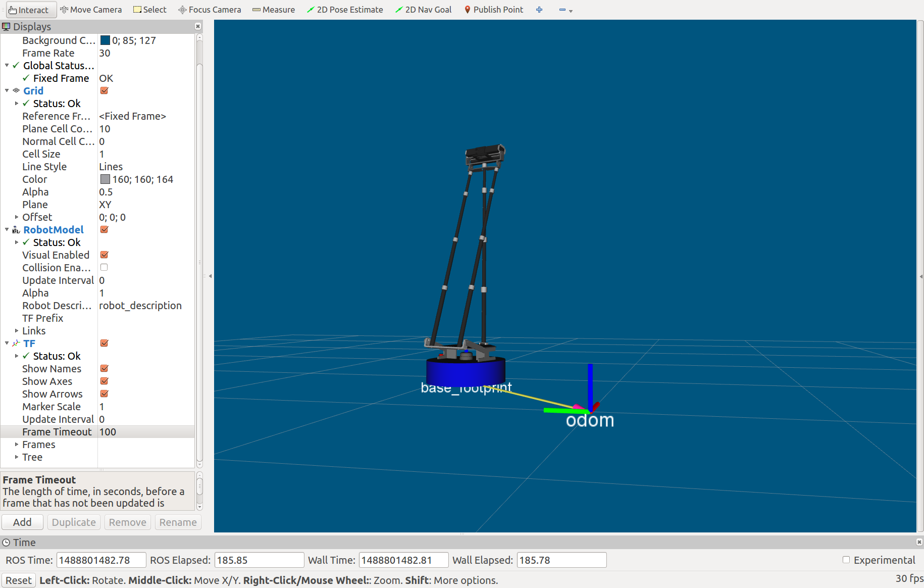Enable the Collision Enabled checkbox

coord(104,267)
